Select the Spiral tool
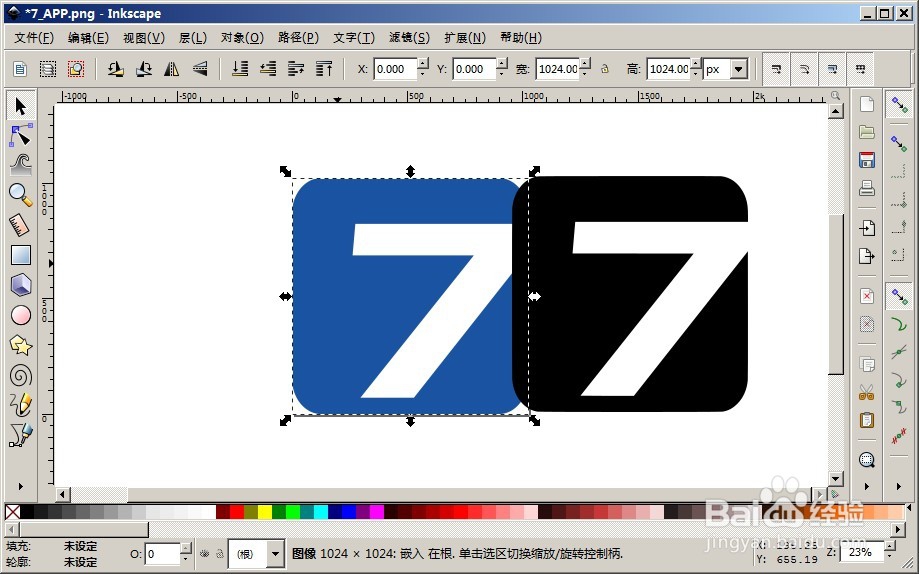 tap(21, 375)
